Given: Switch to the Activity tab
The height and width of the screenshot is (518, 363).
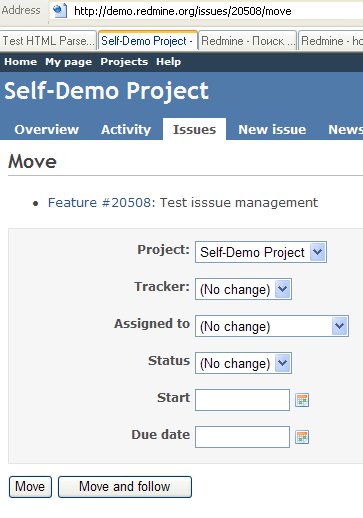Looking at the screenshot, I should [x=126, y=129].
